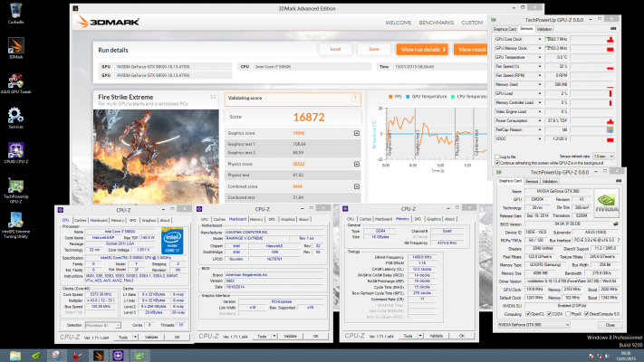The image size is (644, 362).
Task: Toggle the PhysX checkbox in GPU-Z
Action: pos(568,314)
